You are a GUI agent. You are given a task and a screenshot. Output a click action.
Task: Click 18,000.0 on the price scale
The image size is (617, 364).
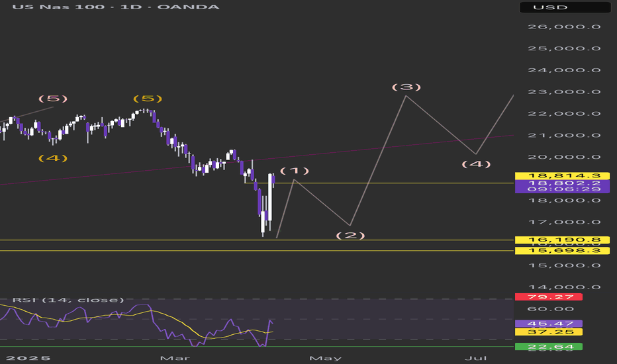point(564,201)
